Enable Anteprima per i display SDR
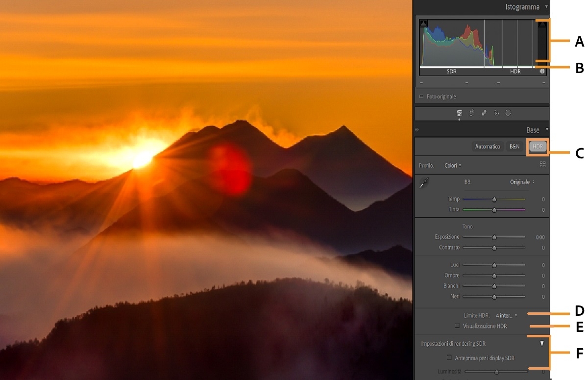 coord(449,358)
